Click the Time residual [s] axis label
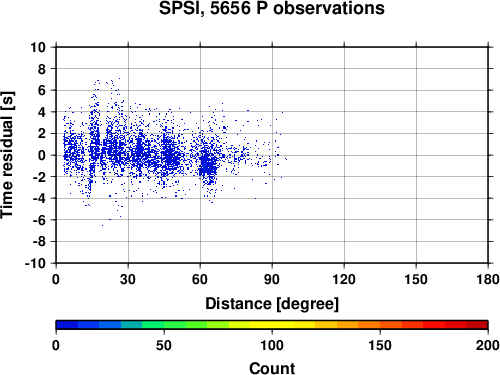 click(x=7, y=155)
